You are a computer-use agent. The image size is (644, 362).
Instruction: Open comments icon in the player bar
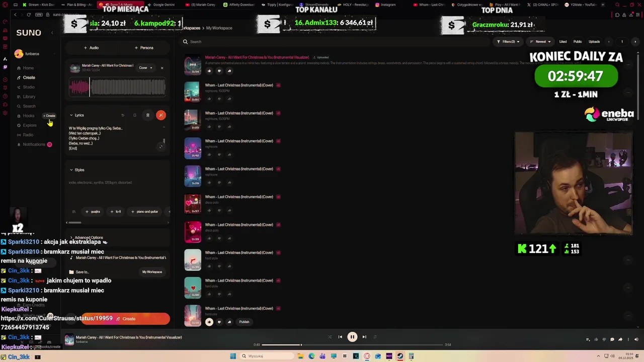612,339
